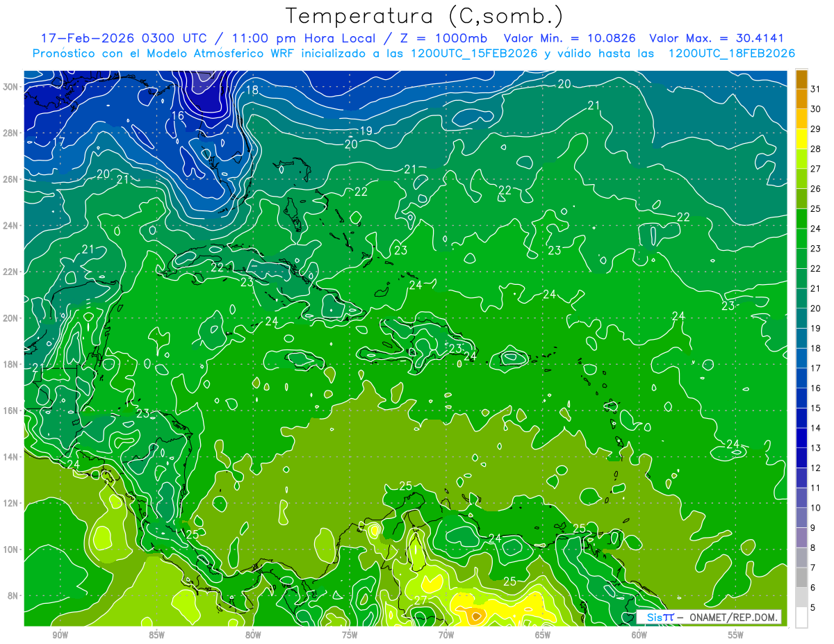Click the white legend swatch below 5
This screenshot has height=644, width=834.
pos(801,617)
